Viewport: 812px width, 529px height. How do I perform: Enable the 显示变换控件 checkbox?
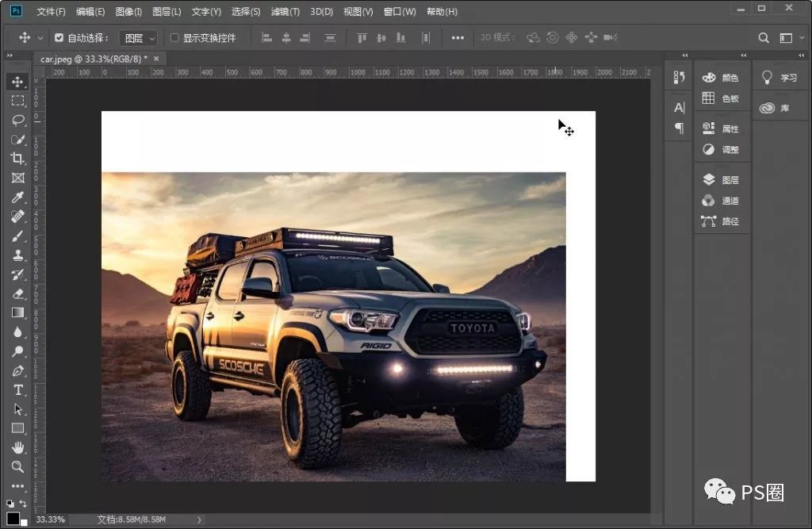tap(174, 37)
